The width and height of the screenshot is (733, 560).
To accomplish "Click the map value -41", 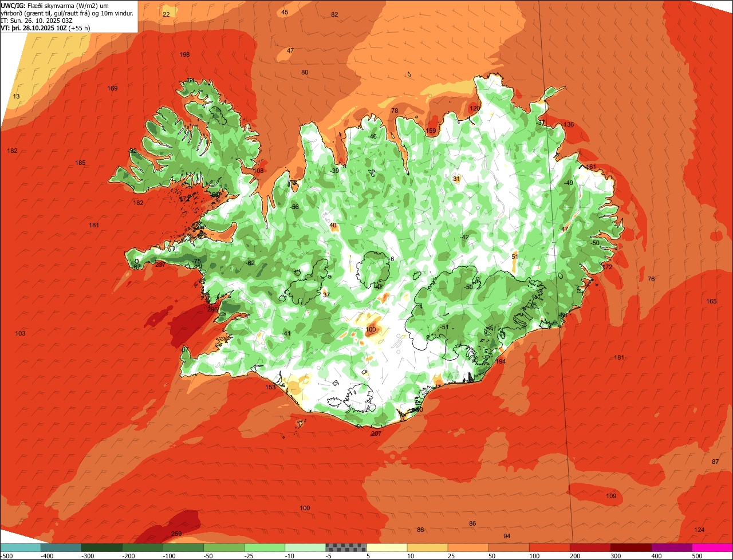I will click(287, 333).
